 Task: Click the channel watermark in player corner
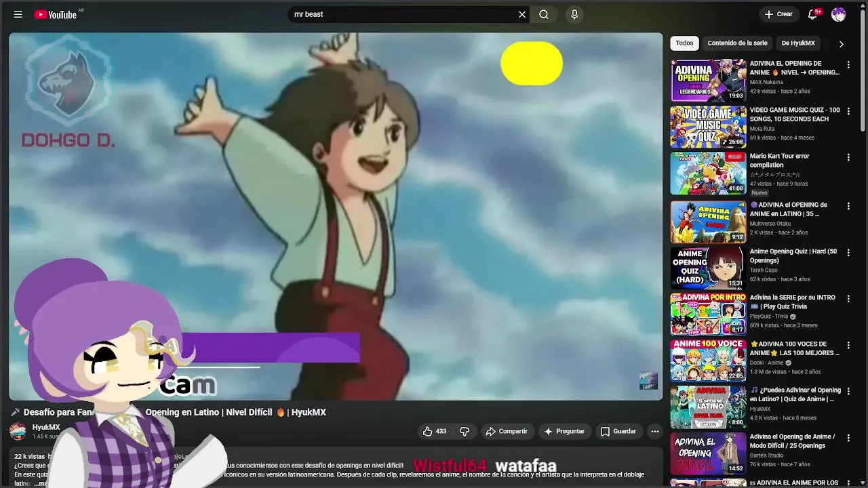tap(648, 381)
